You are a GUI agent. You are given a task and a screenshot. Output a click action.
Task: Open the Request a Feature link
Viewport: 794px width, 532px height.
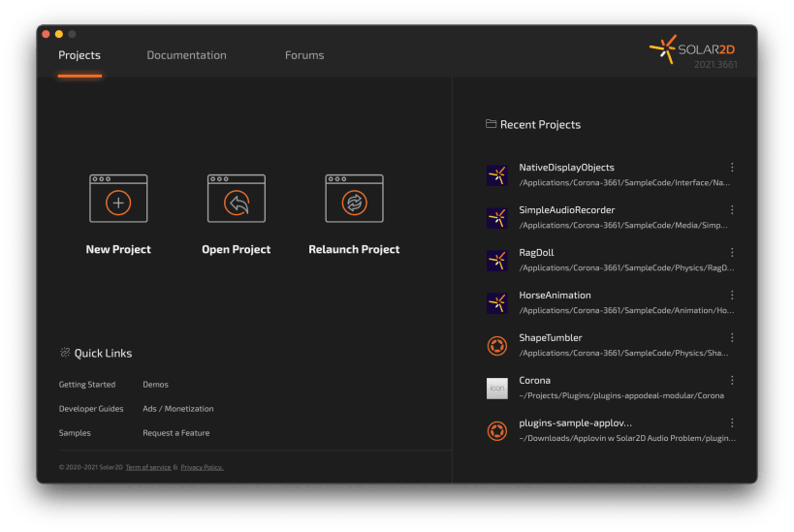click(x=176, y=433)
